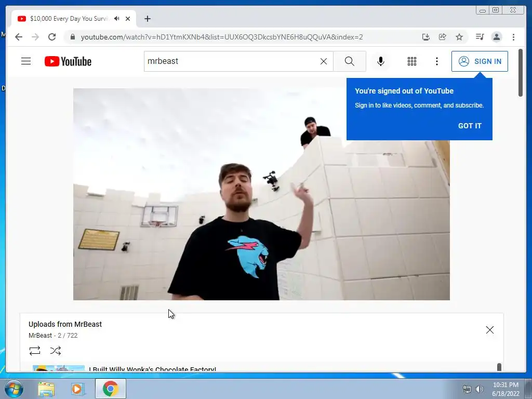Open Windows Explorer from the taskbar
Viewport: 532px width, 399px height.
coord(46,389)
